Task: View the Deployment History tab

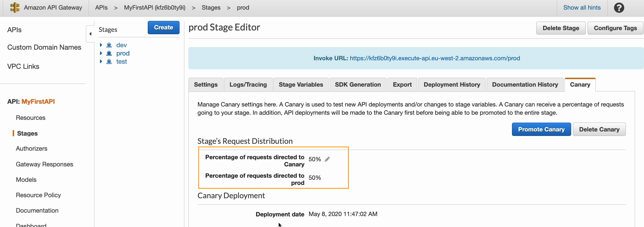Action: (452, 85)
